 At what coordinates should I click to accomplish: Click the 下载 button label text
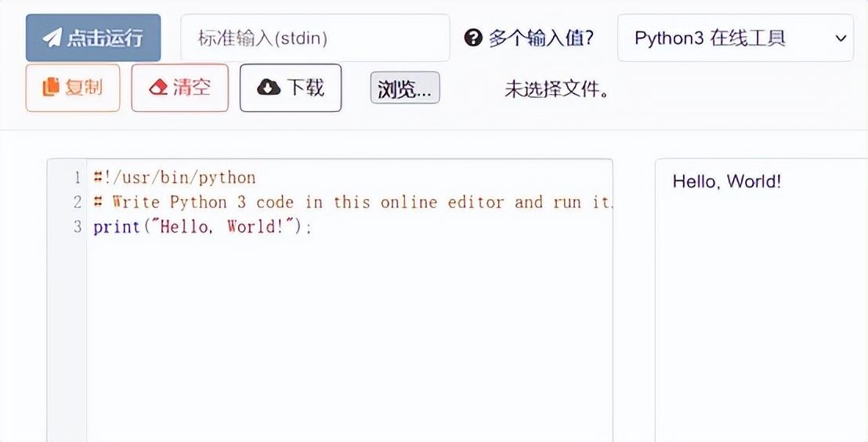point(306,87)
